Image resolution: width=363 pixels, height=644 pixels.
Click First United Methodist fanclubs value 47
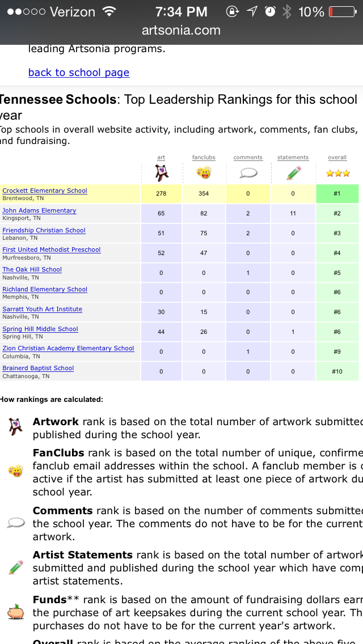204,253
